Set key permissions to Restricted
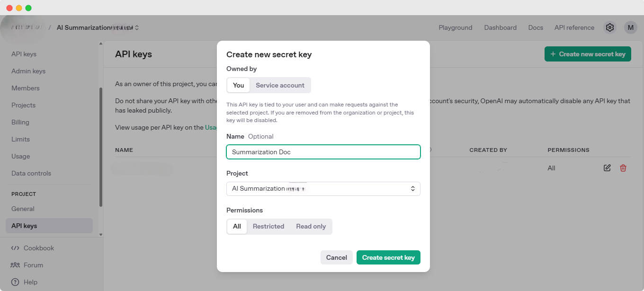The image size is (644, 291). 268,226
